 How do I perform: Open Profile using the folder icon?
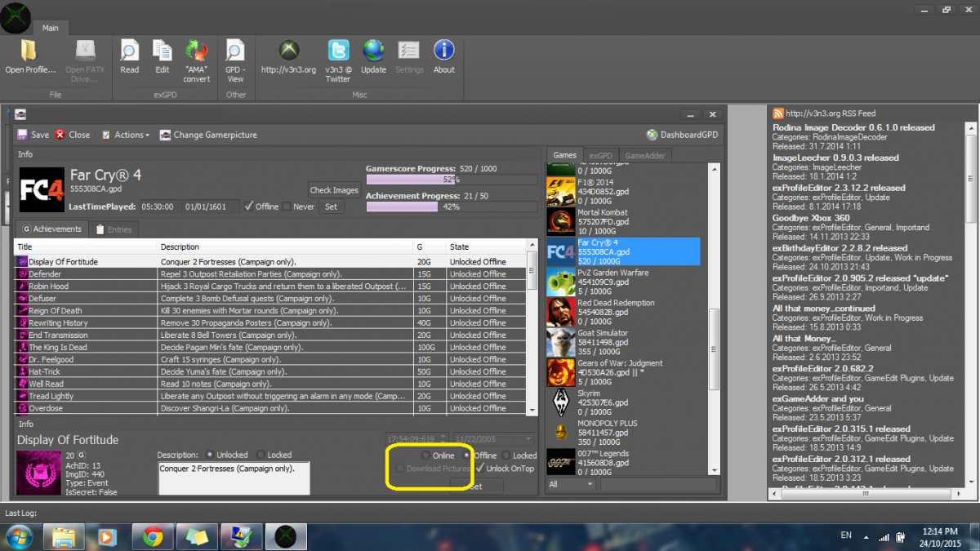30,51
